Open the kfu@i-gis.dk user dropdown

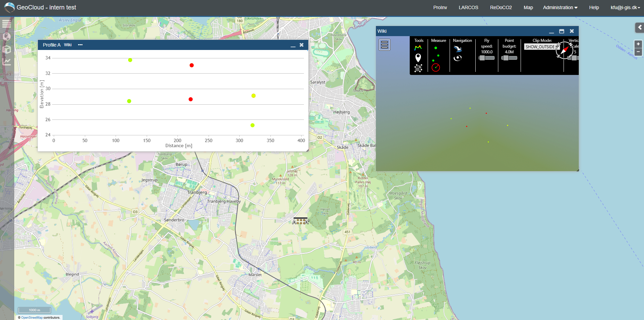[625, 7]
